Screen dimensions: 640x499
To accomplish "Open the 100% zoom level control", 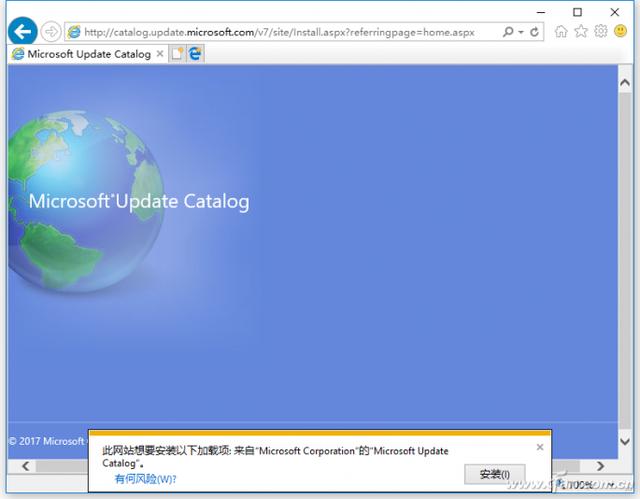I will pos(586,485).
